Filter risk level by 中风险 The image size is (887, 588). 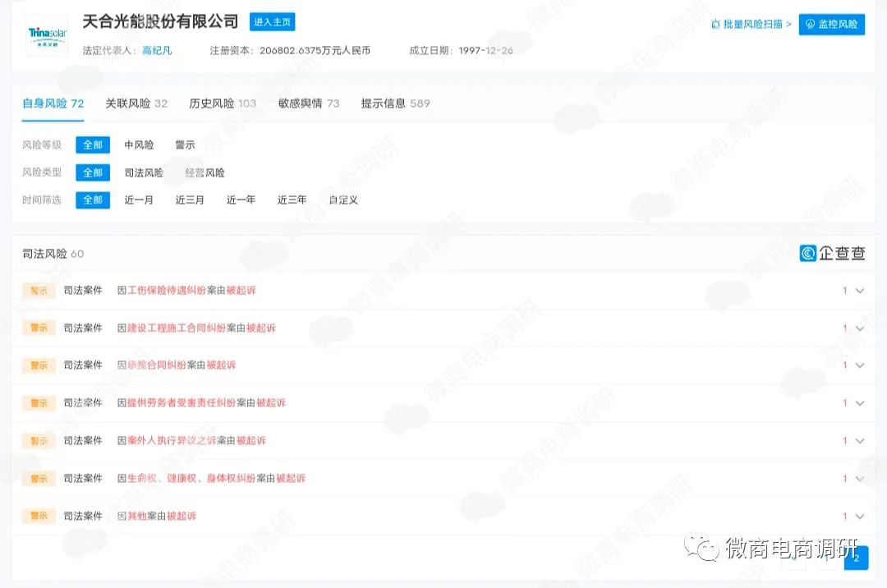pos(139,145)
